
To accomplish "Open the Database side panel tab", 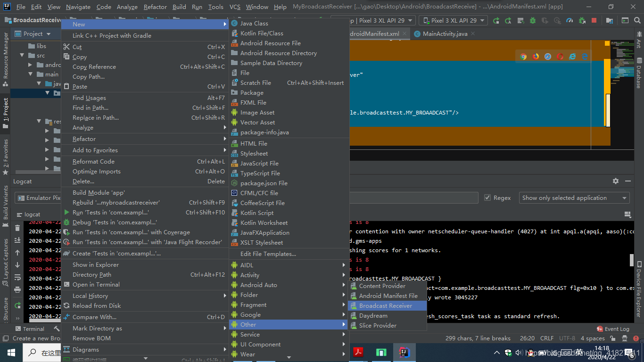I will (x=639, y=72).
